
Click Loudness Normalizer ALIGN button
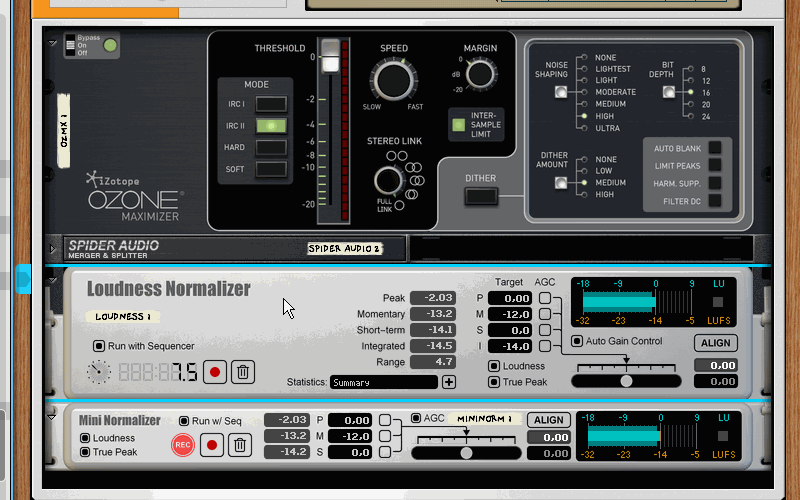click(x=715, y=343)
